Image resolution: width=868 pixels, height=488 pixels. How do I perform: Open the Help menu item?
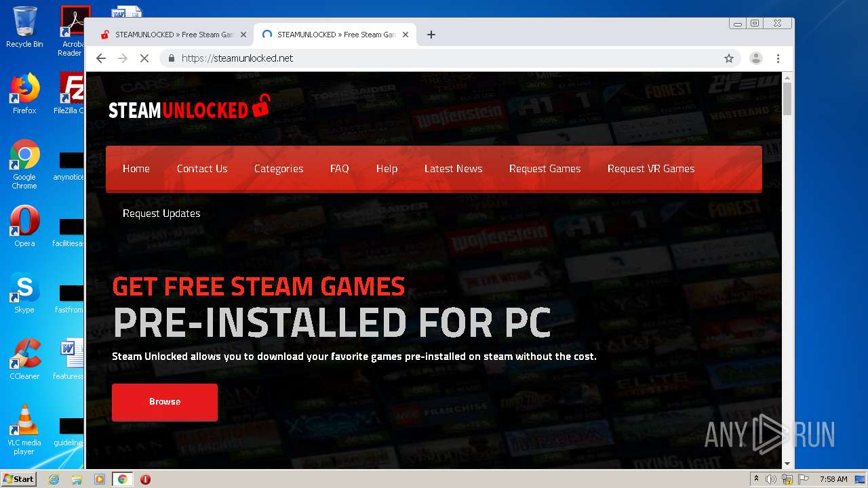[387, 169]
